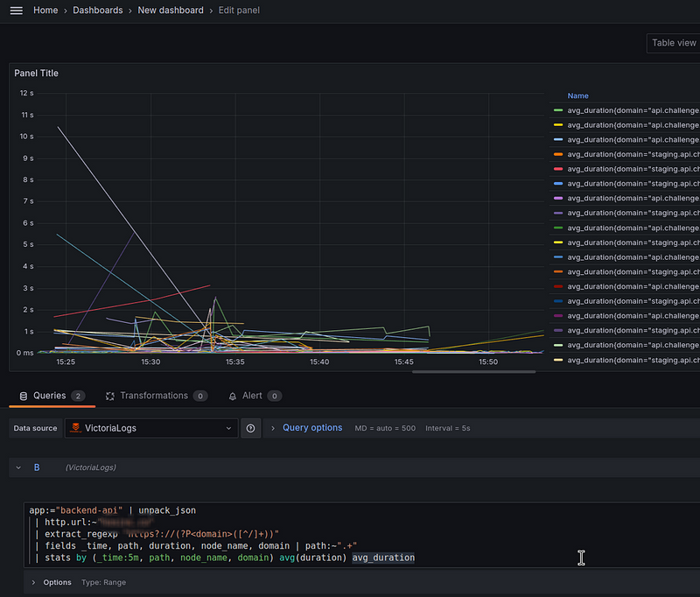Viewport: 700px width, 597px height.
Task: Click the Transformations tab icon
Action: pos(110,396)
